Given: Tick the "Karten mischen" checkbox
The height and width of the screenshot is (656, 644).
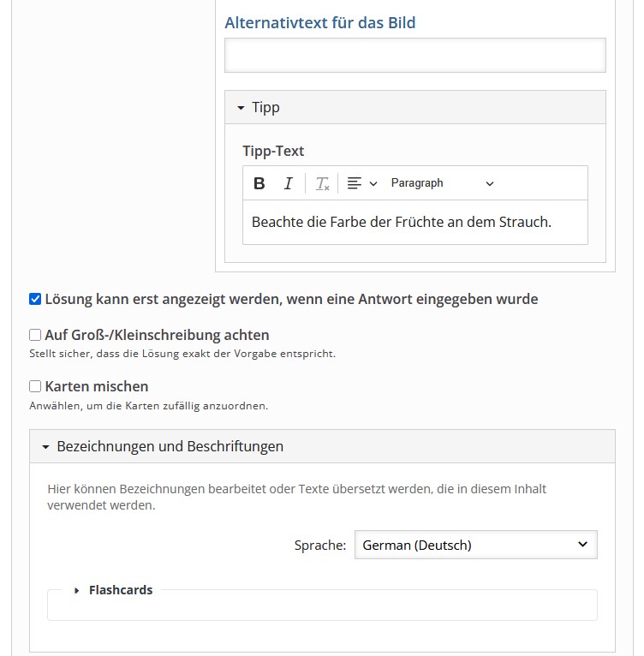Looking at the screenshot, I should pos(35,386).
